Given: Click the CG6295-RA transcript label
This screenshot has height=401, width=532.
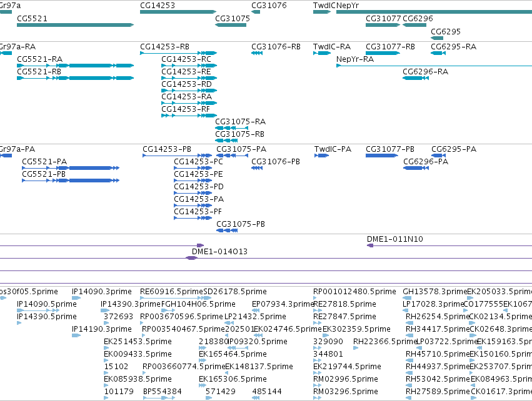Looking at the screenshot, I should 454,47.
